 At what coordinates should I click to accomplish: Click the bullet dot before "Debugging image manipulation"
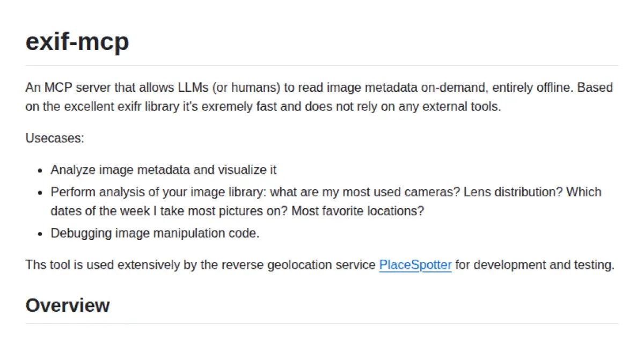click(40, 234)
